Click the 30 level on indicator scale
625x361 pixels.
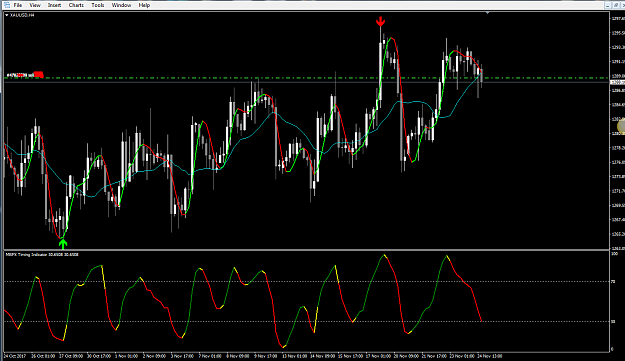click(x=613, y=322)
